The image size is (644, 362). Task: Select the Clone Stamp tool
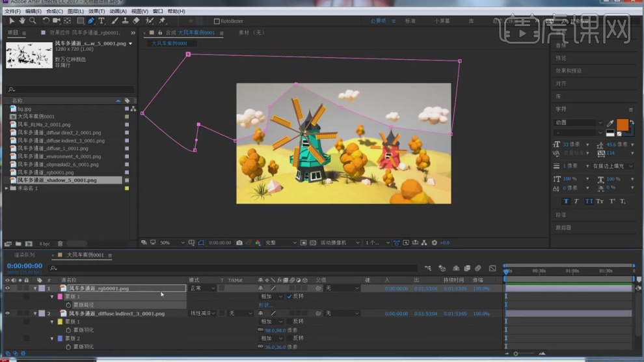point(125,21)
